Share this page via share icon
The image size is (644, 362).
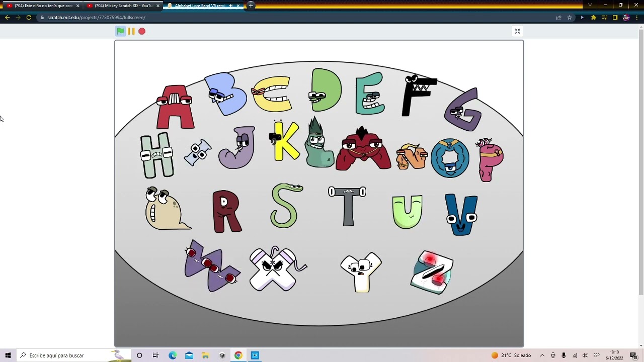558,18
